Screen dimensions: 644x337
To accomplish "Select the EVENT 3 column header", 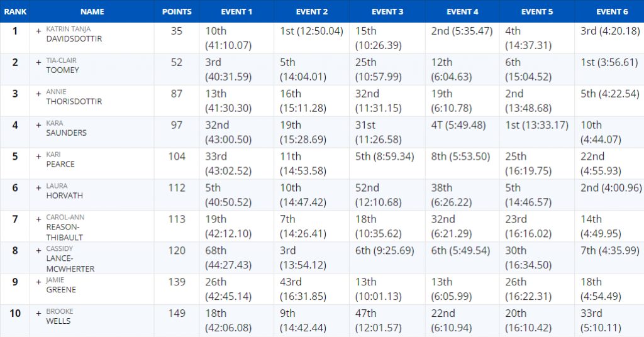I will pyautogui.click(x=387, y=11).
